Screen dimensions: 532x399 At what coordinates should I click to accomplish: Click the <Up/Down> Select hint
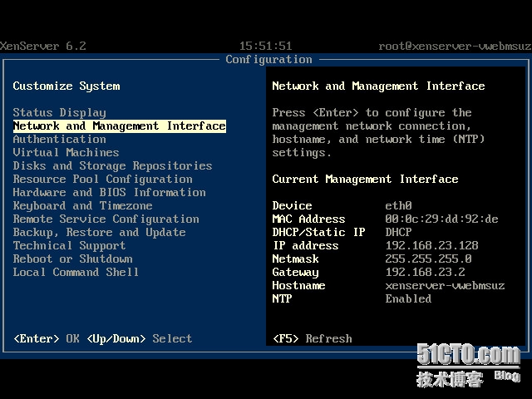(140, 338)
